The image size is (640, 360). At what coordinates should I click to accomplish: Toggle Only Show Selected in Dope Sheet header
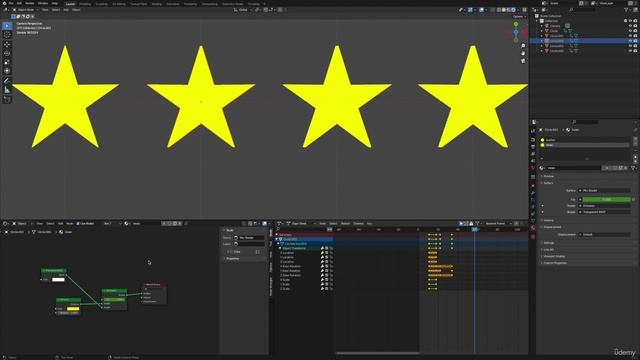[461, 224]
